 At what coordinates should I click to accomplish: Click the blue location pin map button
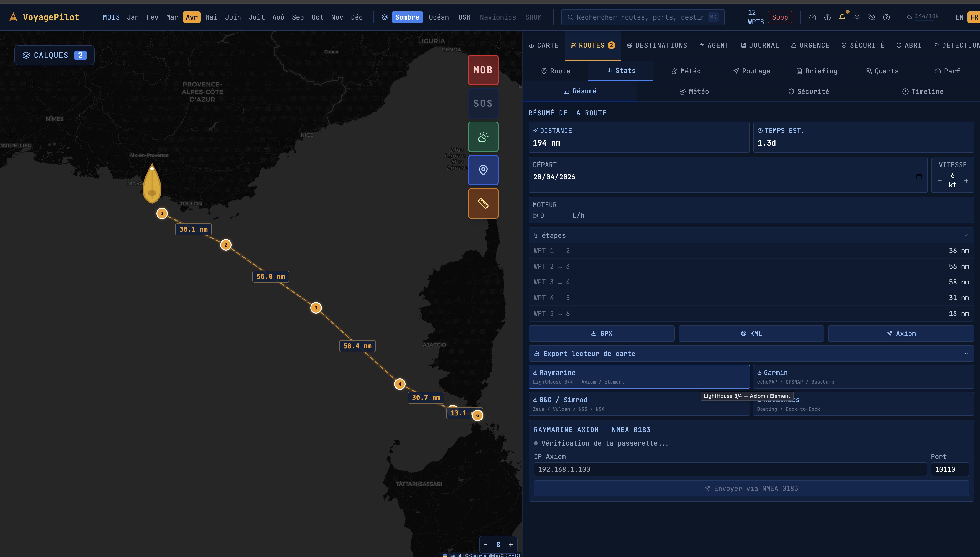(x=483, y=170)
